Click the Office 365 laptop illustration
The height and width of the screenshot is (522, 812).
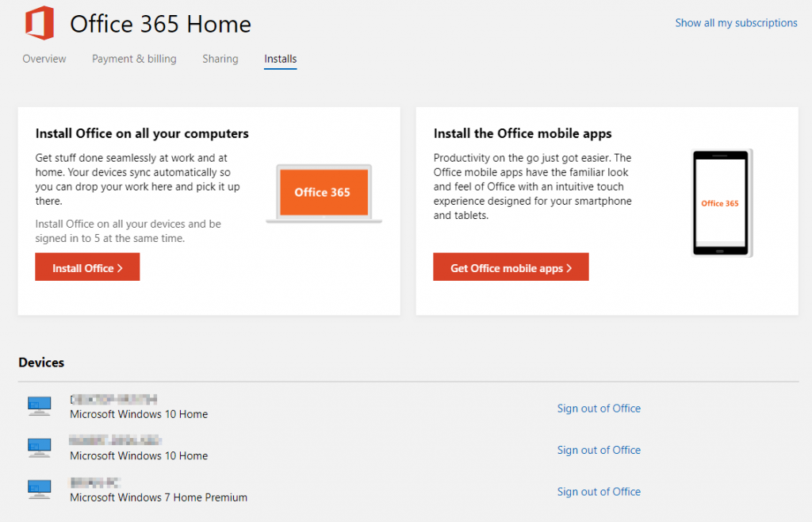(x=324, y=193)
